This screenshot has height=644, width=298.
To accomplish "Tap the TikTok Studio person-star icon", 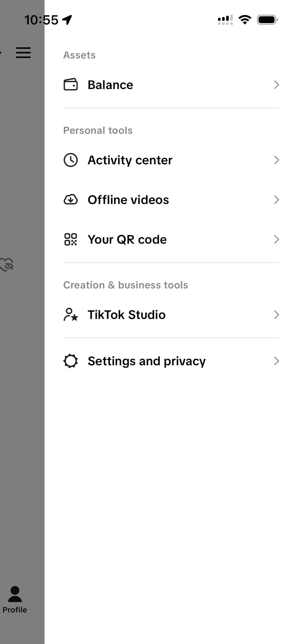I will click(x=71, y=315).
